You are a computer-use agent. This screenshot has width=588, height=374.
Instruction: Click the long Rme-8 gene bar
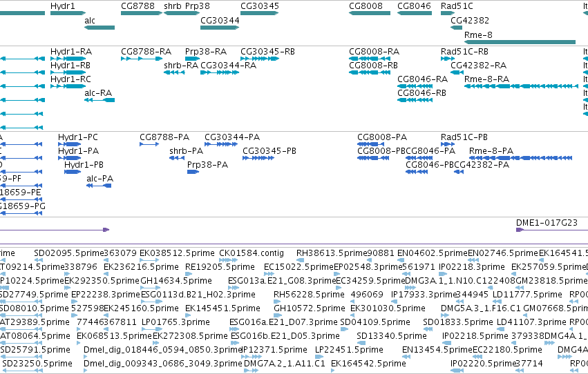pyautogui.click(x=520, y=42)
